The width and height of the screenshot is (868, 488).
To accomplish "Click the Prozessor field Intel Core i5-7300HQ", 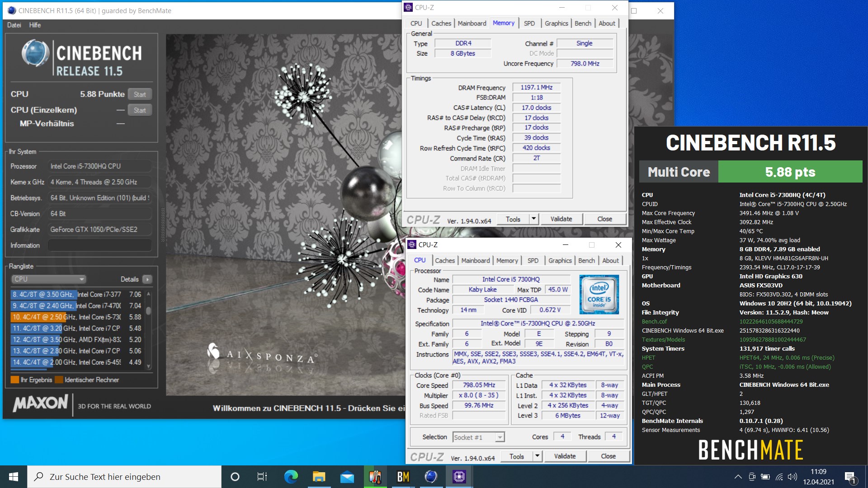I will click(99, 166).
